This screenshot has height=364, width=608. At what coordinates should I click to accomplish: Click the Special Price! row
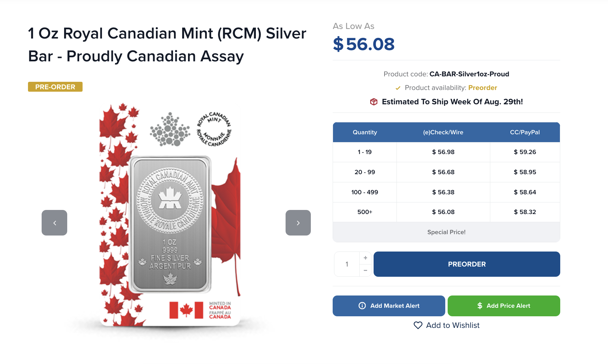pos(446,232)
